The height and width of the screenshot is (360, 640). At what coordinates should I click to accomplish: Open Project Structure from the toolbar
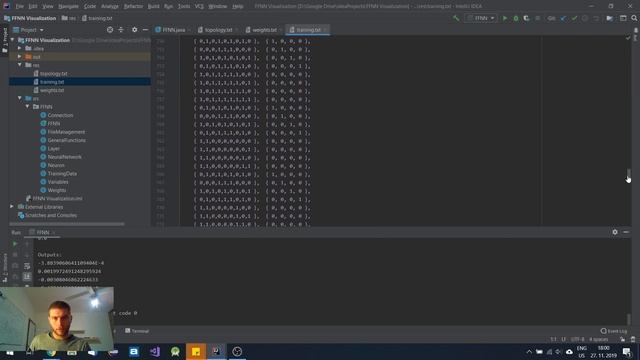[x=609, y=18]
